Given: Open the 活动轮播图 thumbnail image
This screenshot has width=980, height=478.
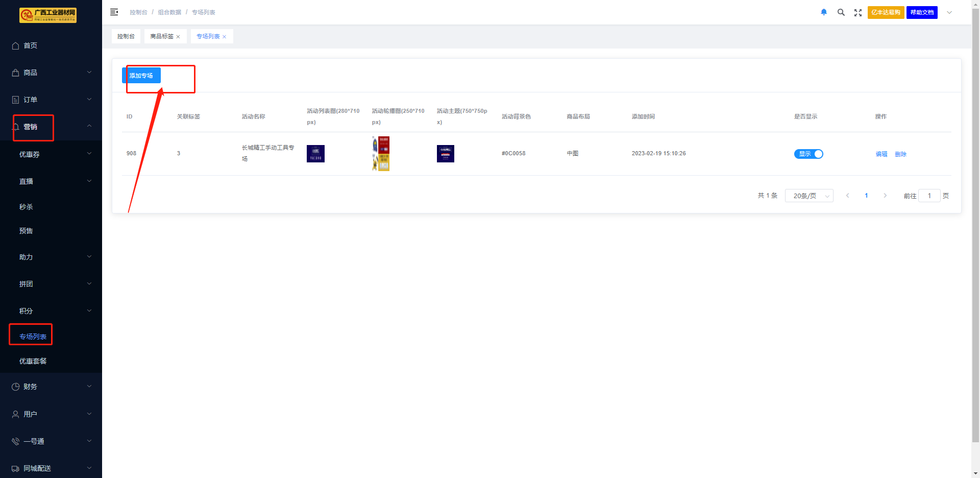Looking at the screenshot, I should pyautogui.click(x=381, y=154).
